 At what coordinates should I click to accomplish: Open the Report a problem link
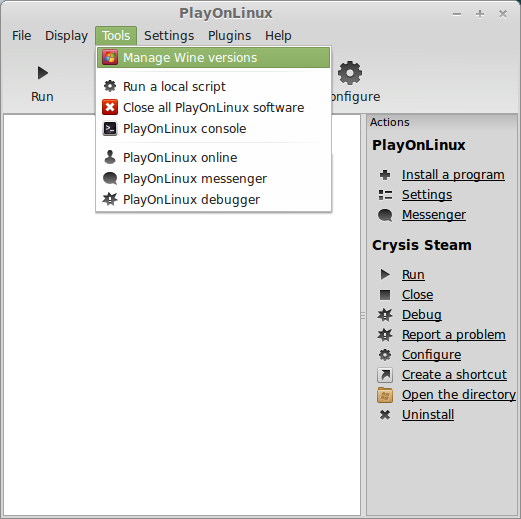(x=454, y=335)
